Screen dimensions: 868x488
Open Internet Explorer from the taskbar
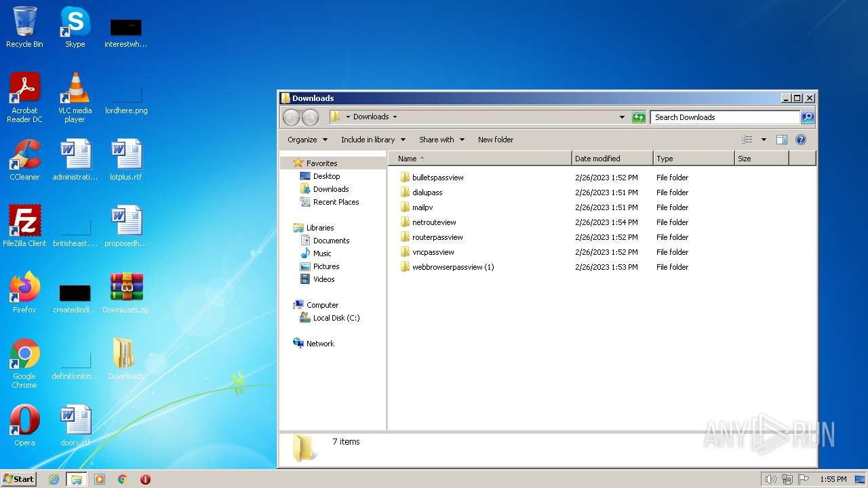pos(54,479)
